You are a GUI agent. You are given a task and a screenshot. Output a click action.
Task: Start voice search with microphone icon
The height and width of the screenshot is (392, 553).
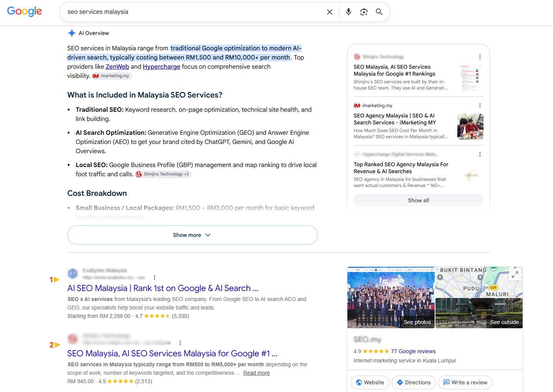pos(349,12)
